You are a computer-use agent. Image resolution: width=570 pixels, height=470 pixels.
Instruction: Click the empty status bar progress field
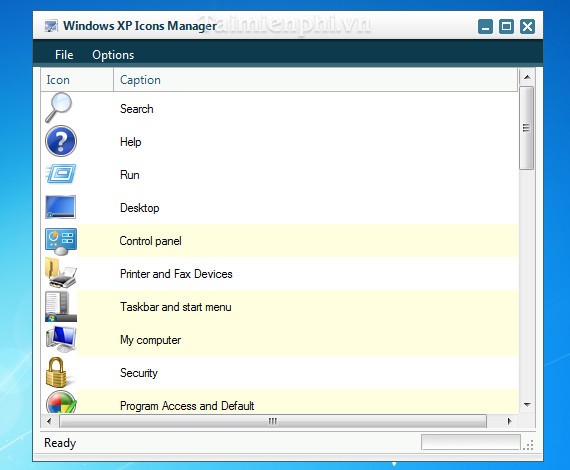[471, 442]
